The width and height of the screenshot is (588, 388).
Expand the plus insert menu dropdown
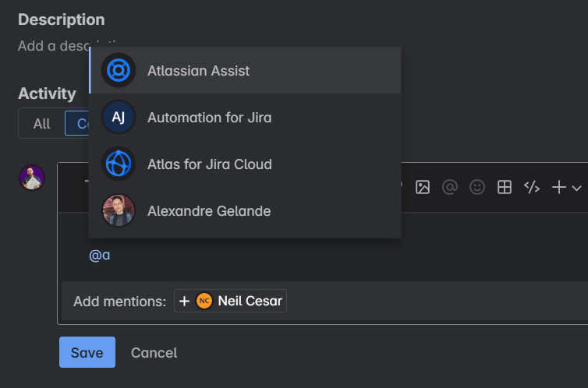click(566, 187)
